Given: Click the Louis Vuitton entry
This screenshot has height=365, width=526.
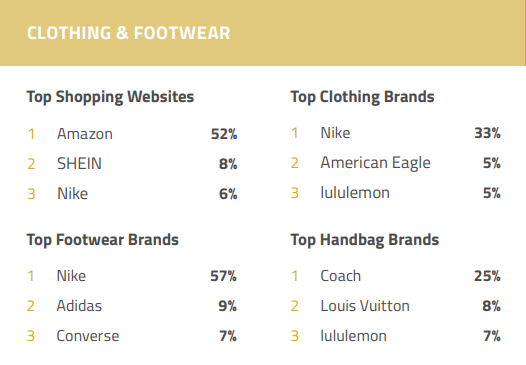Looking at the screenshot, I should point(365,306).
